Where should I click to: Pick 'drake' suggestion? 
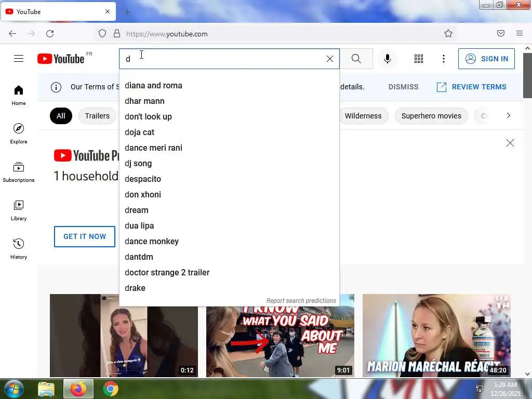tap(229, 288)
